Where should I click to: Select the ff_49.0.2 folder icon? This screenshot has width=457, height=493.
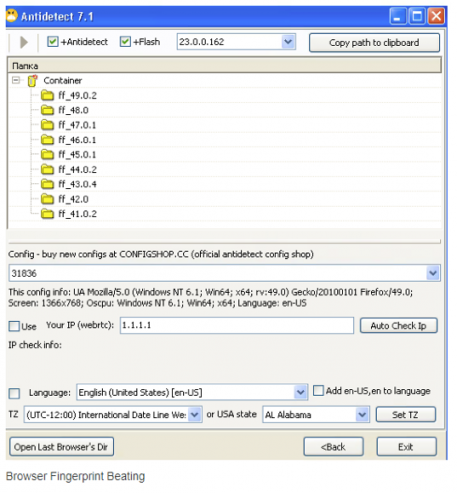tap(47, 96)
